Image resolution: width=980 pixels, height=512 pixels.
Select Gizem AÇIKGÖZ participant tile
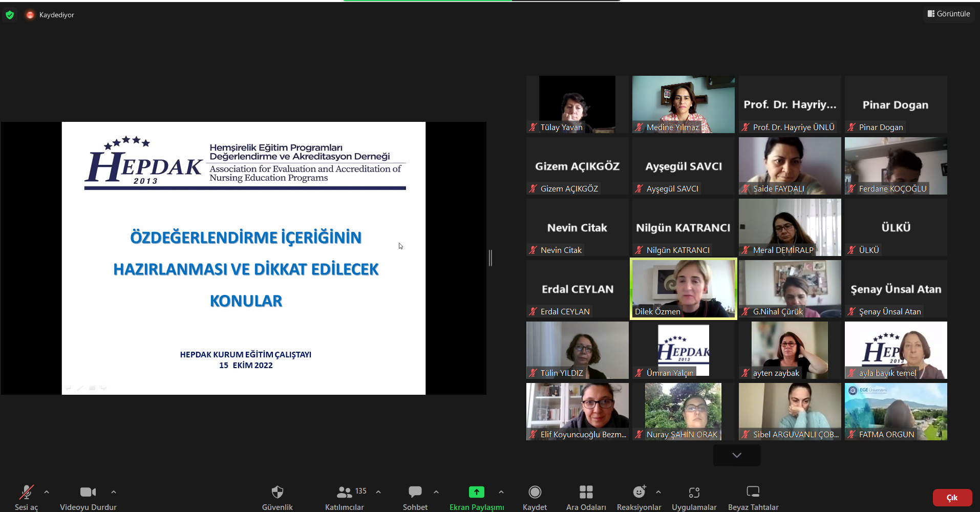578,166
